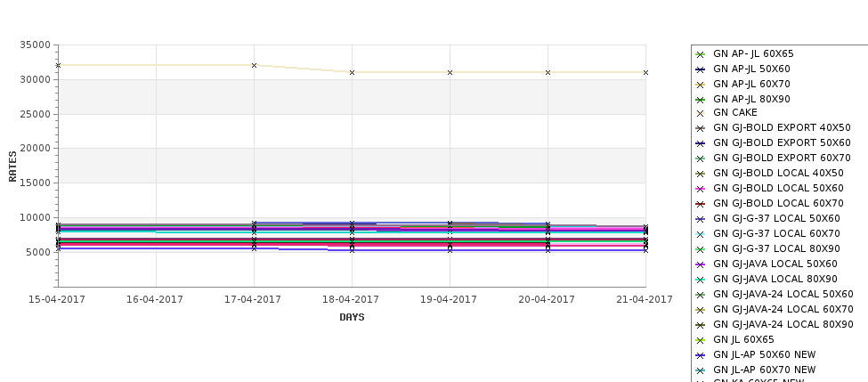This screenshot has width=868, height=382.
Task: Click top cream line point at 15-04-2017
Action: (x=58, y=65)
